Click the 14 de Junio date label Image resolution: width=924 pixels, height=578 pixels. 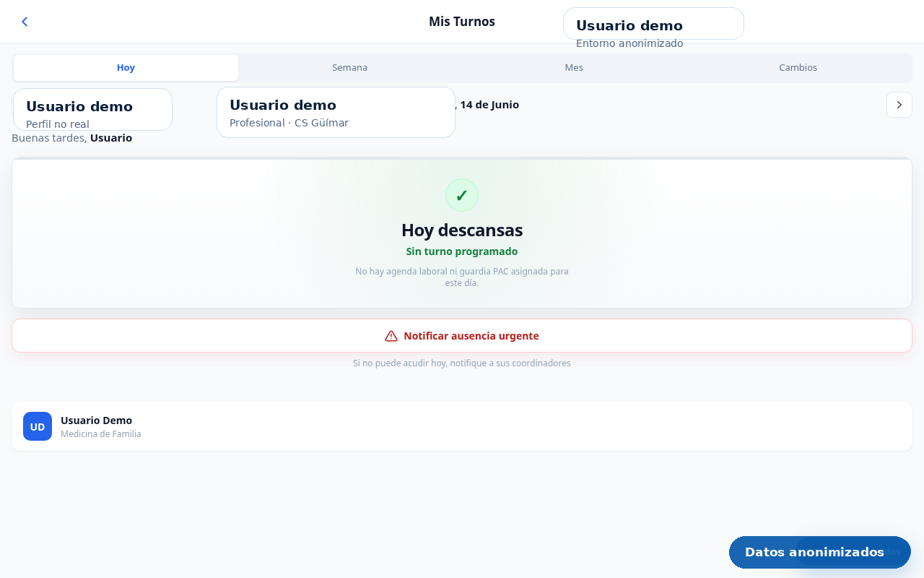pos(489,105)
